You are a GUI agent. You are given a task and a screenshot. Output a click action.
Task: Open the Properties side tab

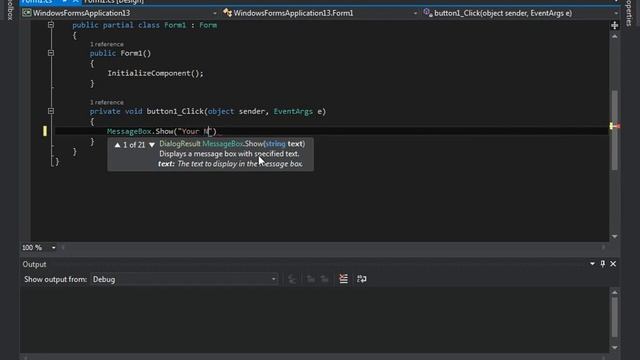pos(629,13)
